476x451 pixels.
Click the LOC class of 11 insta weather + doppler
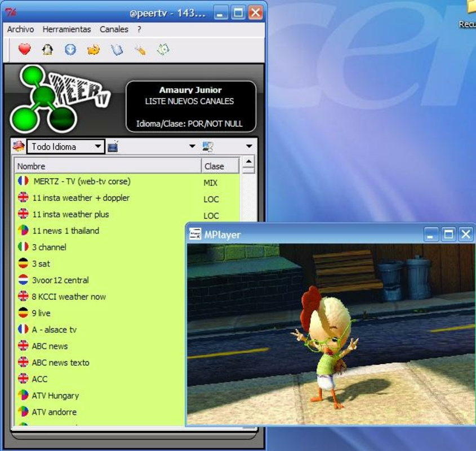pos(211,199)
